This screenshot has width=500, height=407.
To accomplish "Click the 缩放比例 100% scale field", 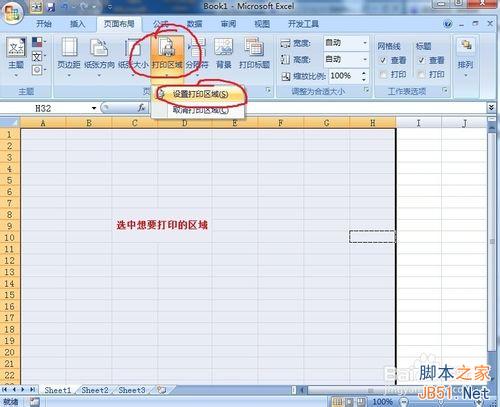I will click(345, 76).
